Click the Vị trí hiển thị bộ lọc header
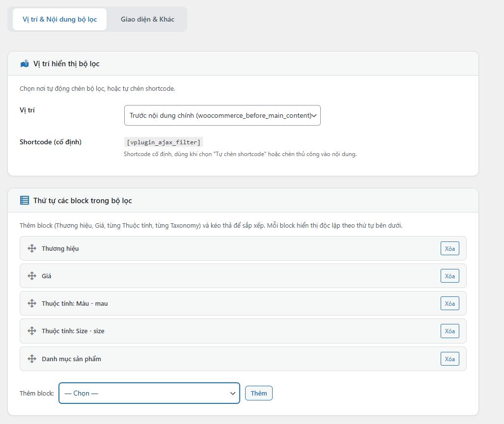The height and width of the screenshot is (424, 504). 66,64
